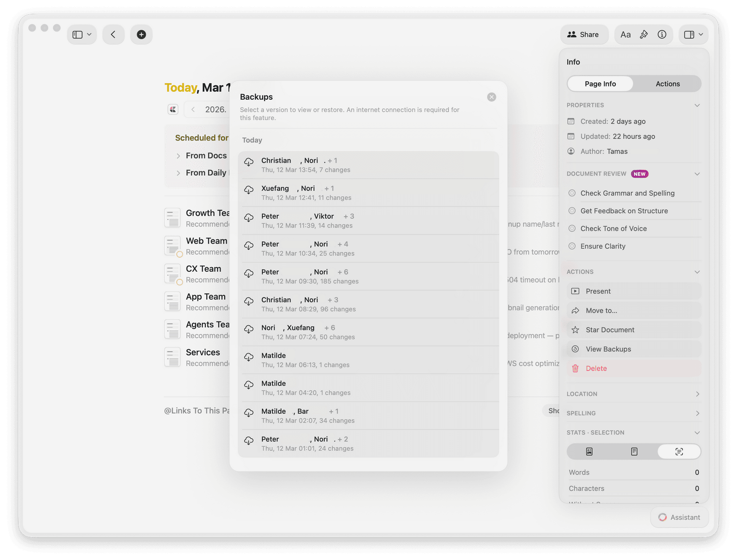Screen dimensions: 737x560
Task: Click the cloud restore icon for 13:54 backup
Action: (x=249, y=162)
